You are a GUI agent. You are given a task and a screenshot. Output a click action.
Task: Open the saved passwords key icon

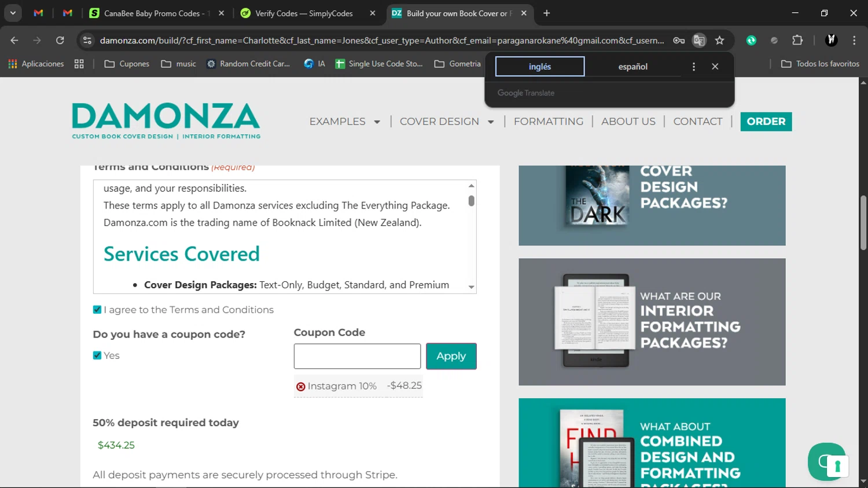point(679,41)
